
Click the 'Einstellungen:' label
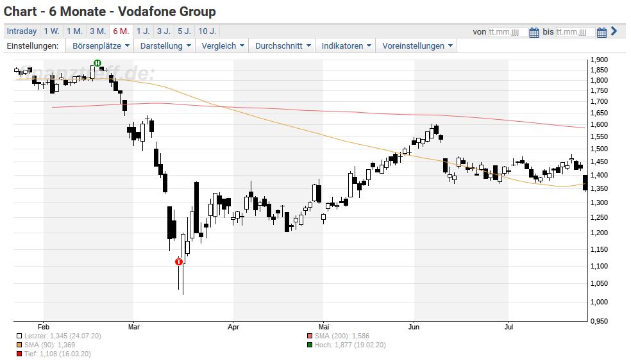click(33, 46)
